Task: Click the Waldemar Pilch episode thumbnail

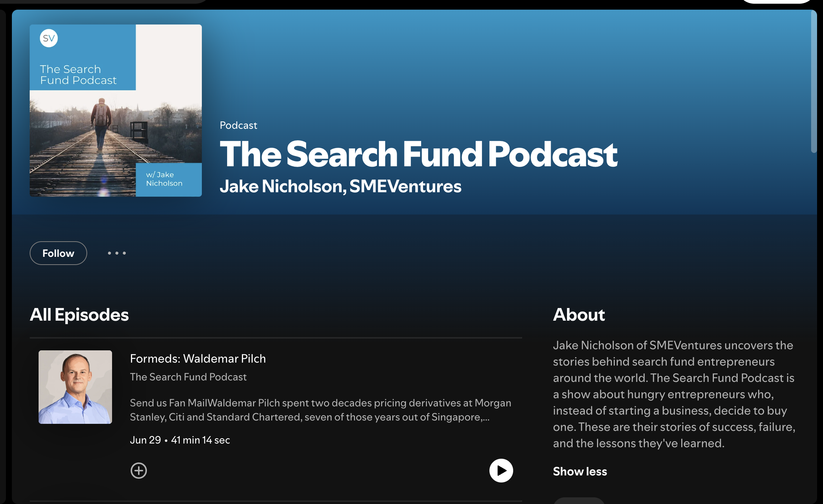Action: 75,387
